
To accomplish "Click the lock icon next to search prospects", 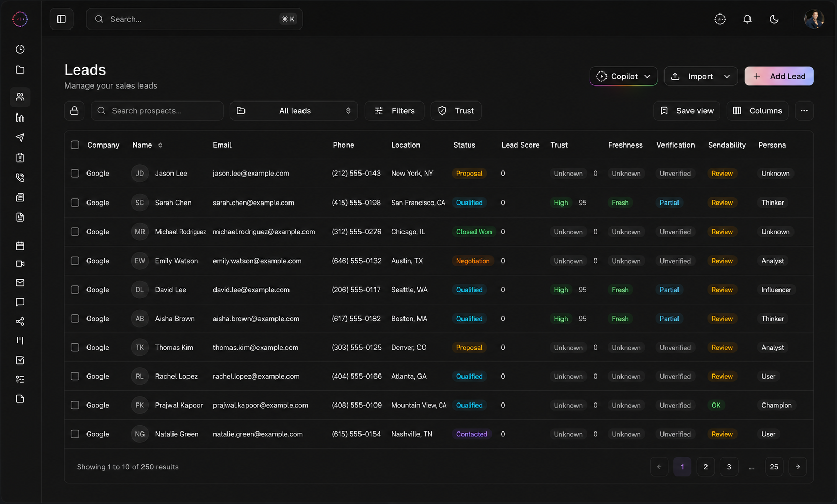I will pyautogui.click(x=74, y=111).
